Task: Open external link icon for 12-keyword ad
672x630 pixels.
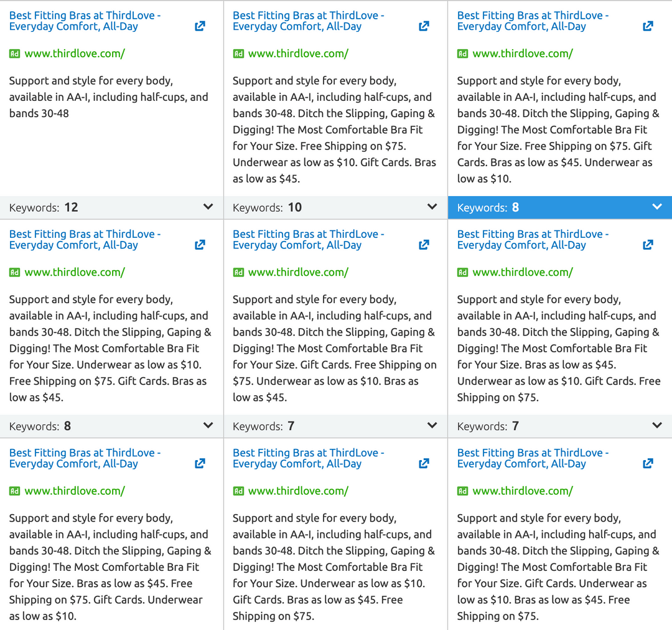Action: 200,26
